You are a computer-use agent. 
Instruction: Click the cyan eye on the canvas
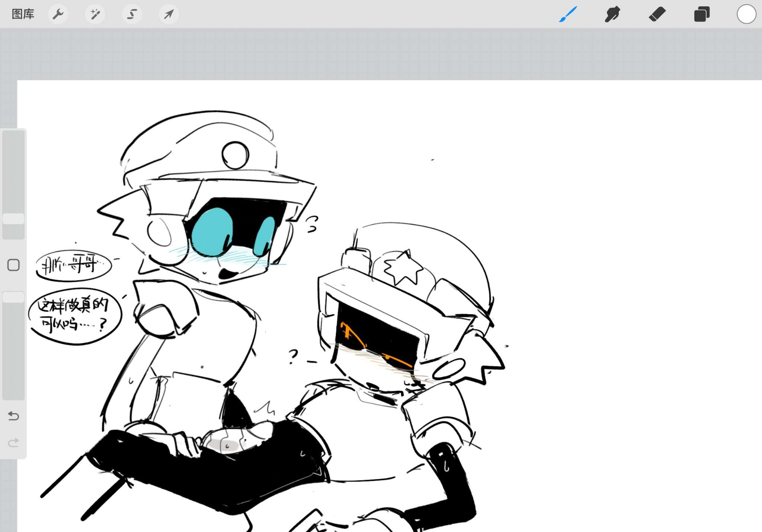pos(212,232)
